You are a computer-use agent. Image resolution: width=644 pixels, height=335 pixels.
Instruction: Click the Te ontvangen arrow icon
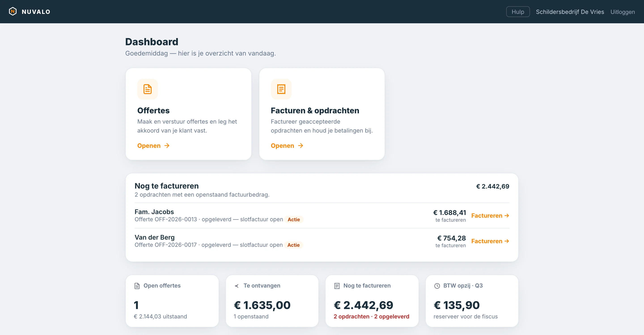click(237, 286)
